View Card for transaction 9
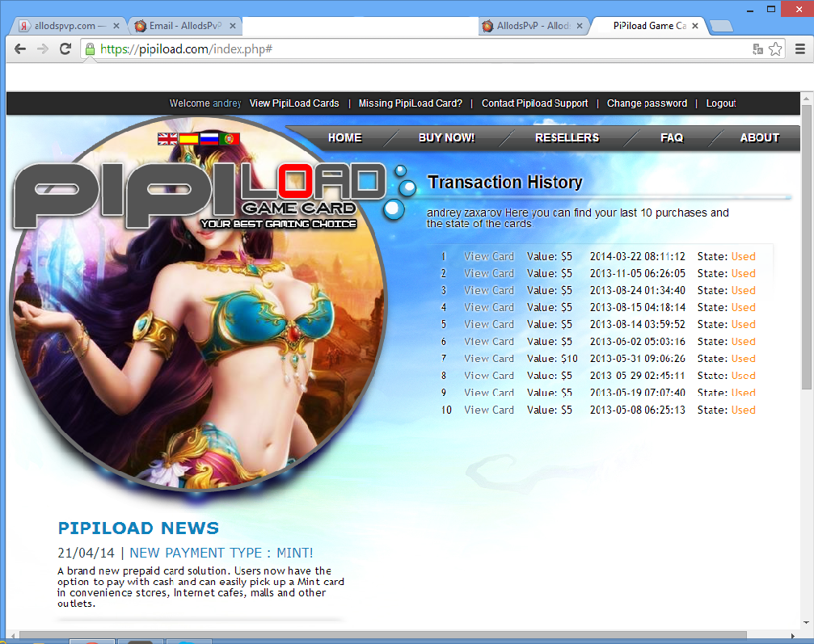The image size is (814, 644). click(x=489, y=393)
